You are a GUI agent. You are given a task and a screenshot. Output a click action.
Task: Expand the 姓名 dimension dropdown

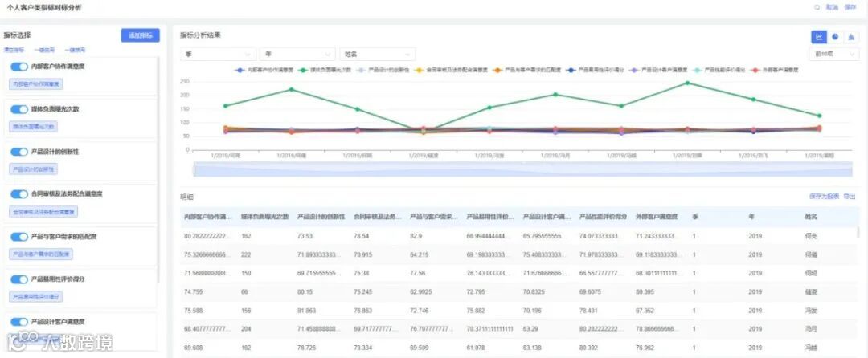(x=378, y=54)
